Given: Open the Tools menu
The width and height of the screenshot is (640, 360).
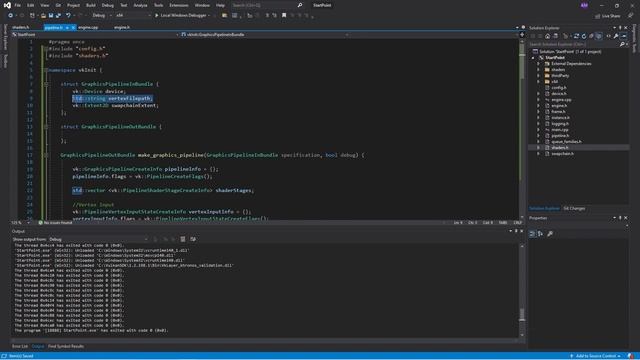Looking at the screenshot, I should coord(158,5).
